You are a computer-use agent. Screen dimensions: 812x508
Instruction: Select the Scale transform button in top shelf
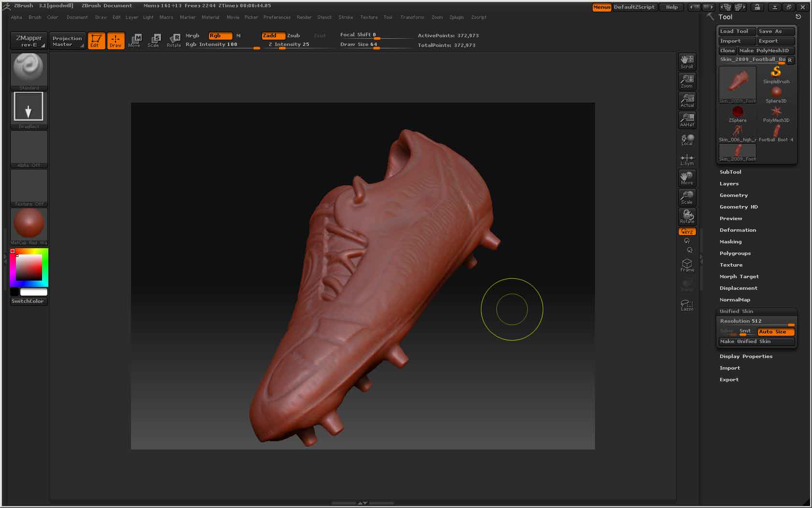(153, 41)
